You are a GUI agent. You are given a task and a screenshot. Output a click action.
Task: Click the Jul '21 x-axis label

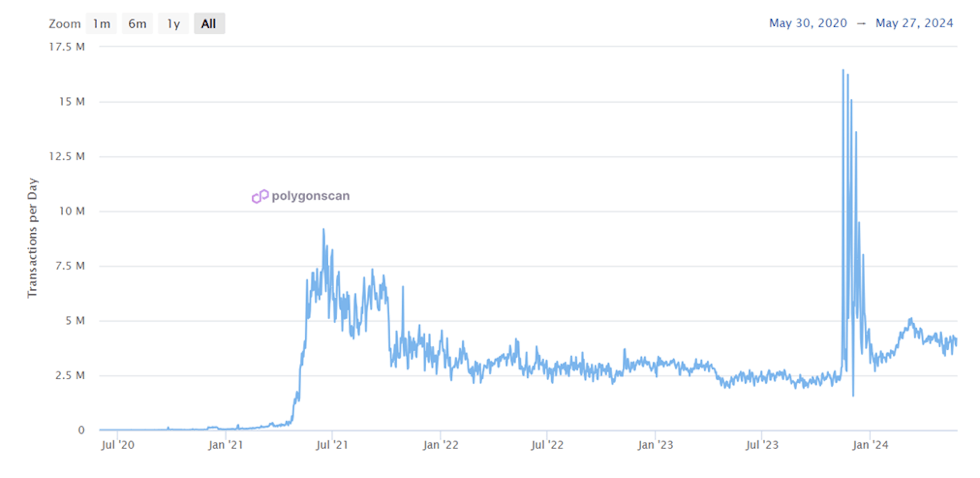(332, 445)
